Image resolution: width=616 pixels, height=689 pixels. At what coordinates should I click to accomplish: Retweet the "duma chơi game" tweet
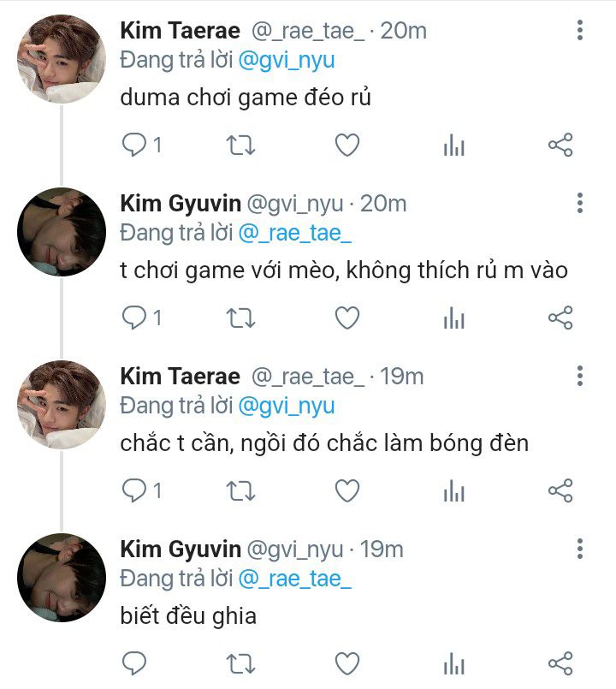click(240, 146)
